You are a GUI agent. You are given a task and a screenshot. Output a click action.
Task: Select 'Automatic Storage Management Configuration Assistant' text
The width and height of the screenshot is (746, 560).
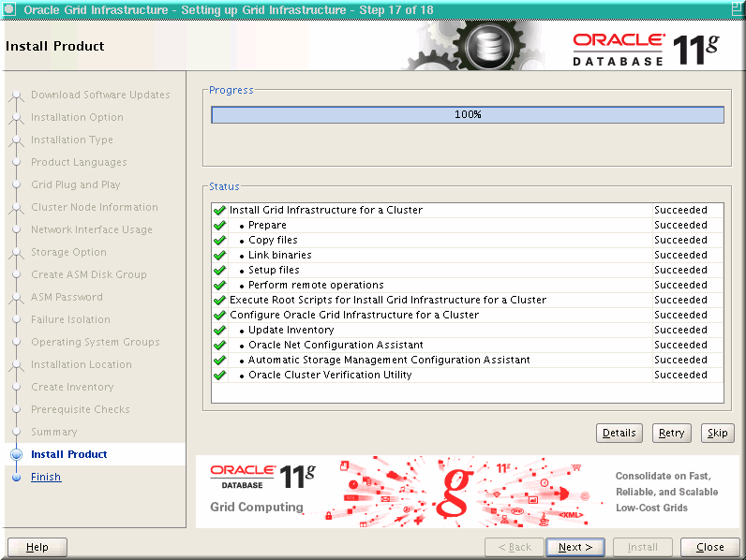[389, 360]
